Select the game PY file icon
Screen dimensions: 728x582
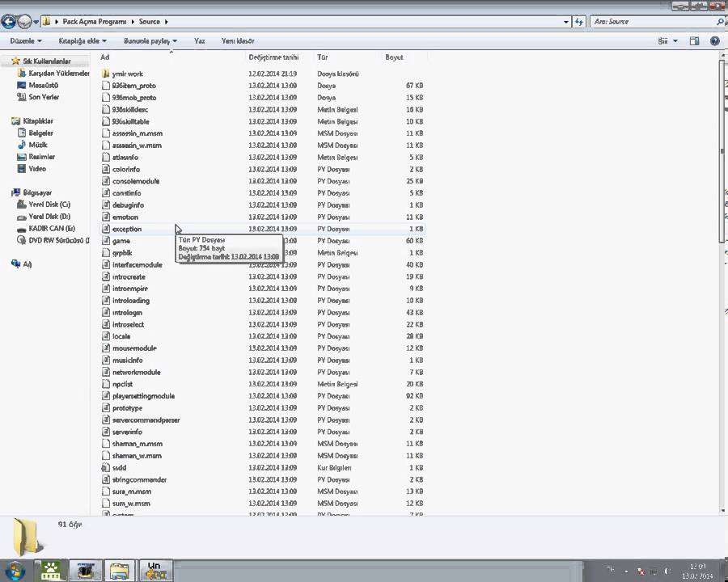105,241
